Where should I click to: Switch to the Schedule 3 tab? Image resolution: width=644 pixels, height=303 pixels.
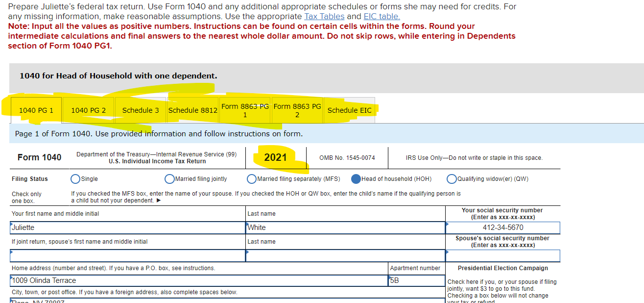point(141,110)
